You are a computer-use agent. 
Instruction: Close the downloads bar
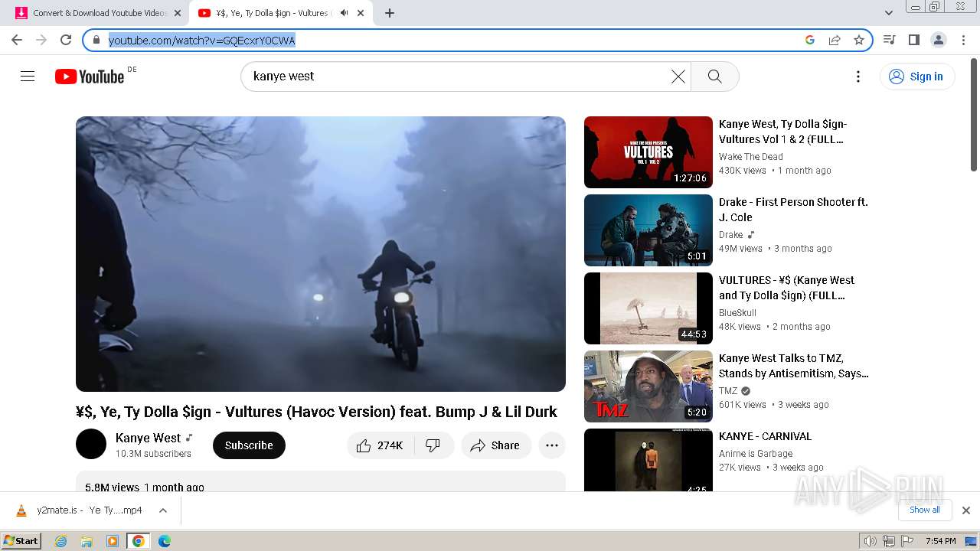coord(966,510)
